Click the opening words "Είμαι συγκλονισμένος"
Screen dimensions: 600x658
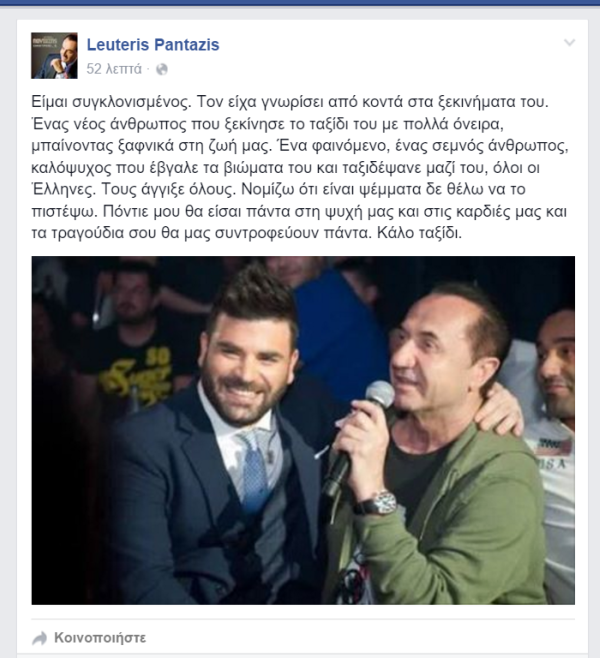click(x=111, y=102)
